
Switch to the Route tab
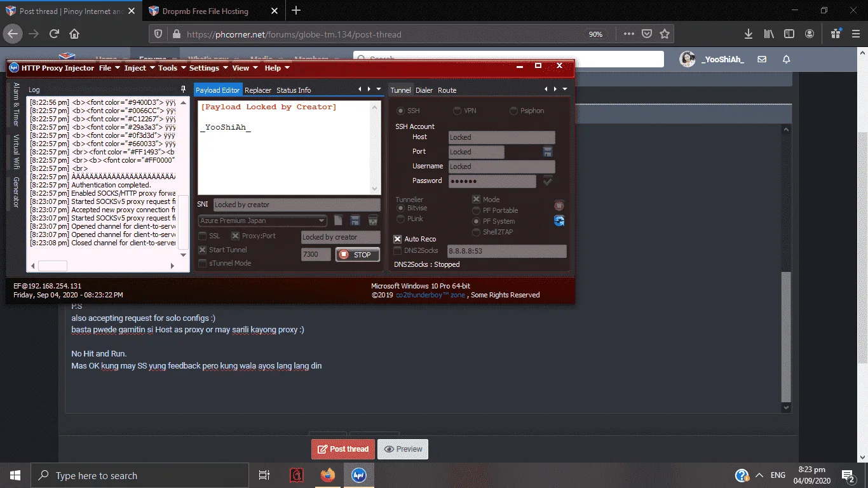pos(447,90)
